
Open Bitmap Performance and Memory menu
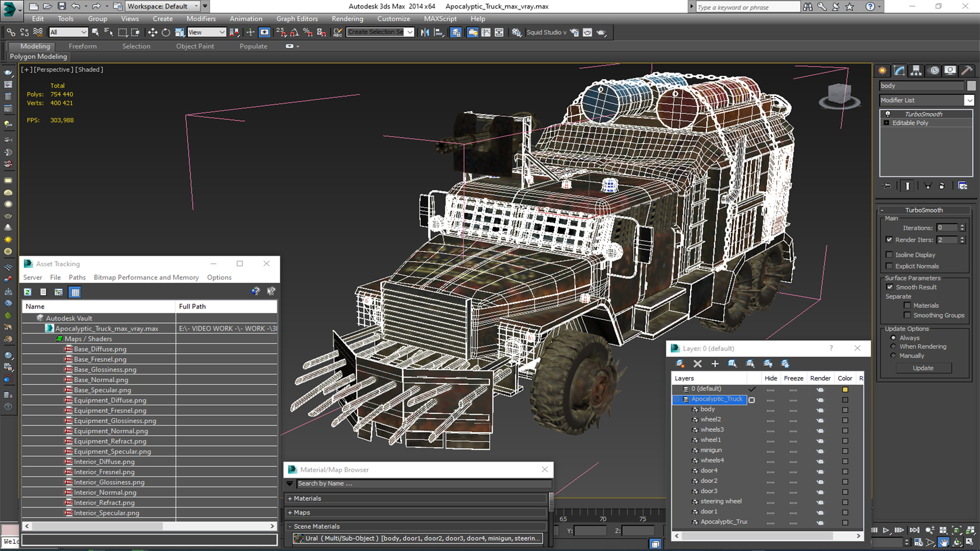click(146, 277)
